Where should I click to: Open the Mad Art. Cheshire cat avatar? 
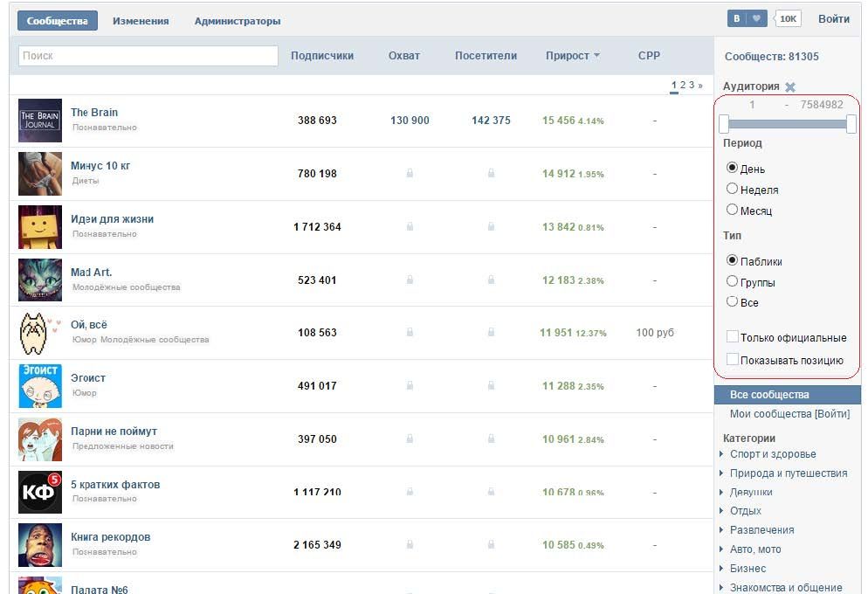point(40,280)
